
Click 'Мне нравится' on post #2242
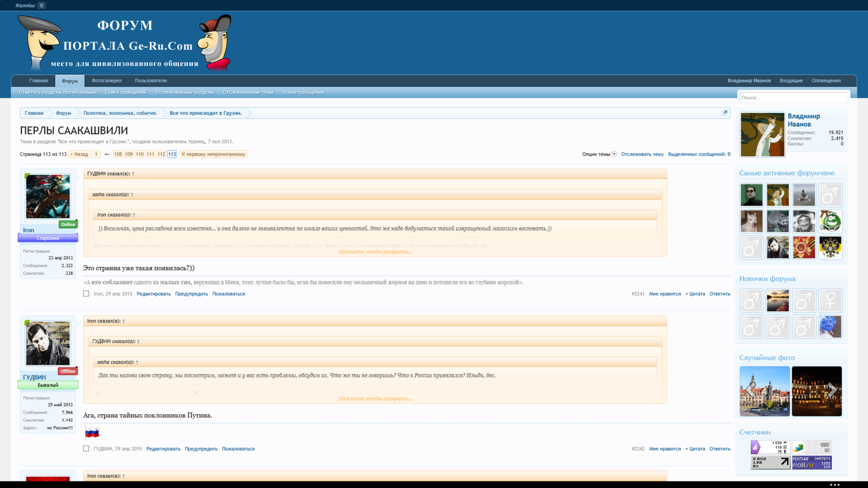(x=665, y=449)
